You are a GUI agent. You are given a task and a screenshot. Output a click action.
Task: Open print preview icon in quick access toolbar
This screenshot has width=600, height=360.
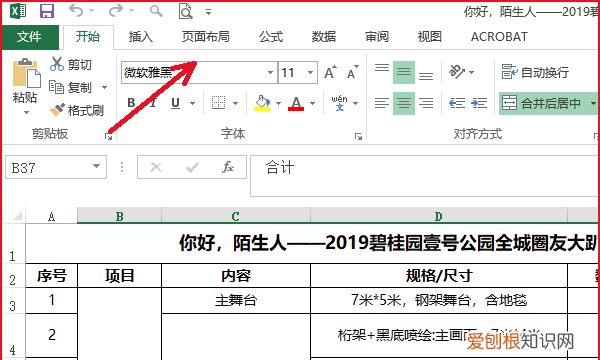click(186, 11)
